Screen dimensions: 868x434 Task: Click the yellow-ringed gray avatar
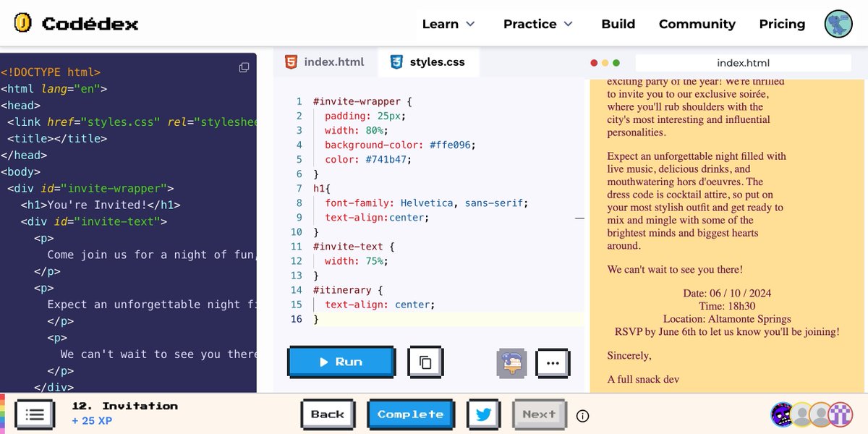click(801, 414)
